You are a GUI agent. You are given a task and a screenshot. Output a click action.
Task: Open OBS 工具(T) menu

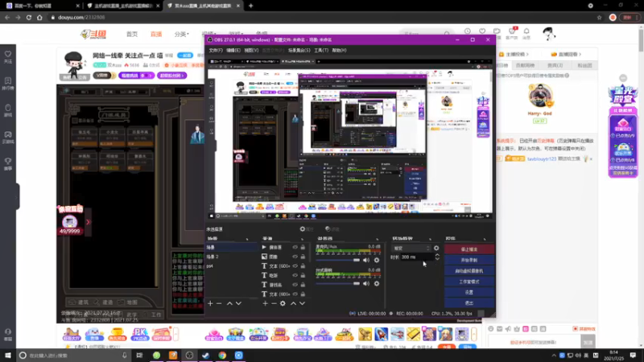coord(321,50)
